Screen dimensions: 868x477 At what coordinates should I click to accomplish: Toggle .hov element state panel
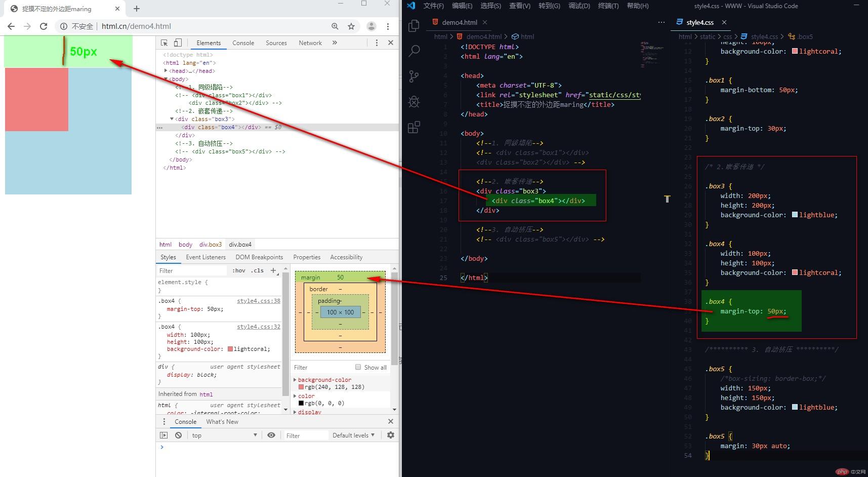coord(239,270)
